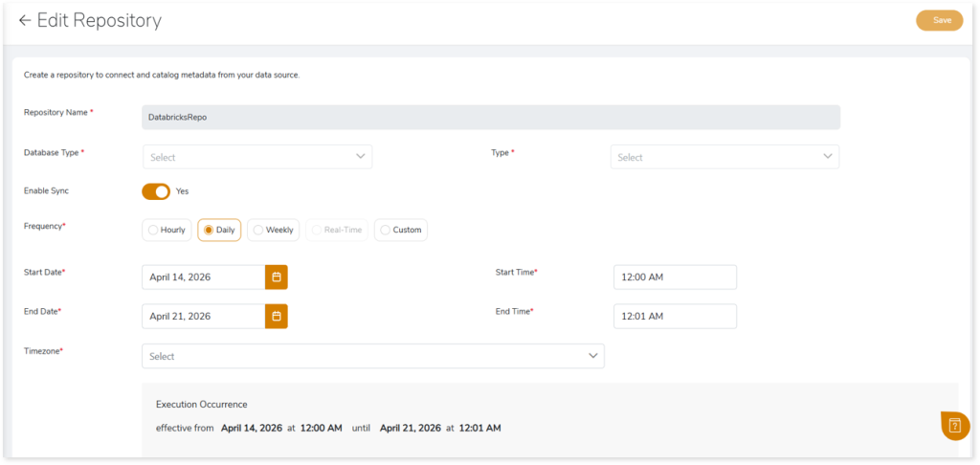Choose the Custom frequency option

(400, 230)
